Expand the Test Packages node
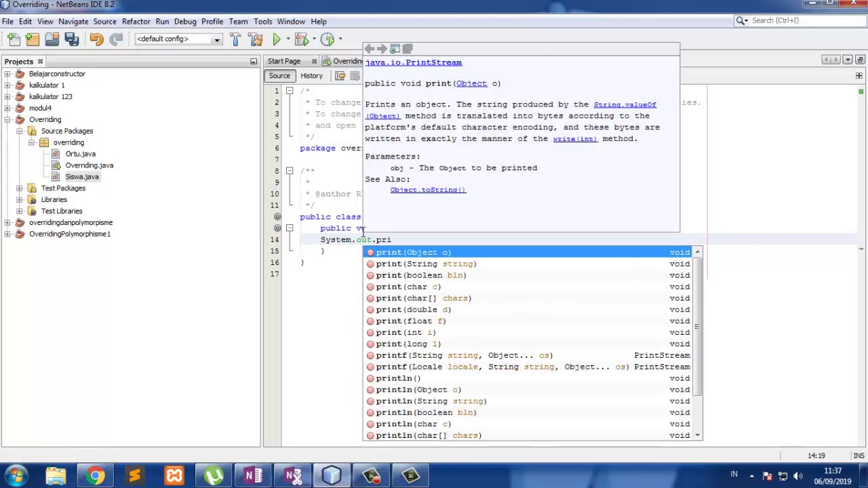Screen dimensions: 868x488 click(x=20, y=188)
